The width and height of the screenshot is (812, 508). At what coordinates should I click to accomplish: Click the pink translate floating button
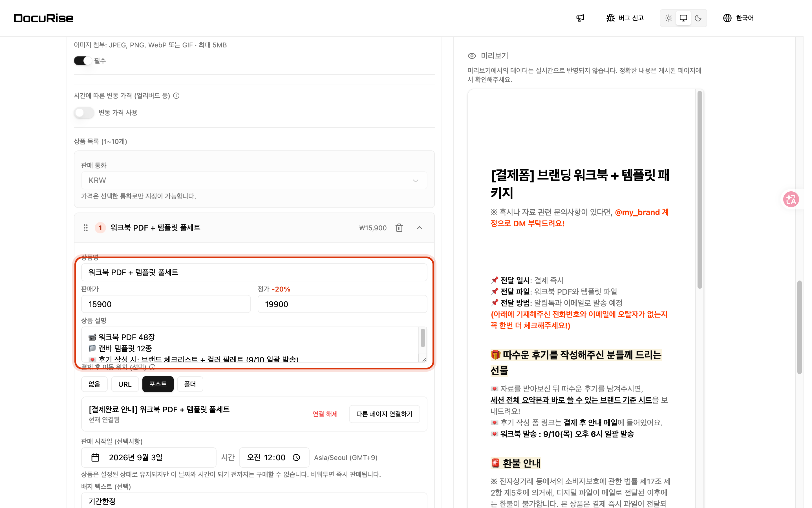coord(791,200)
